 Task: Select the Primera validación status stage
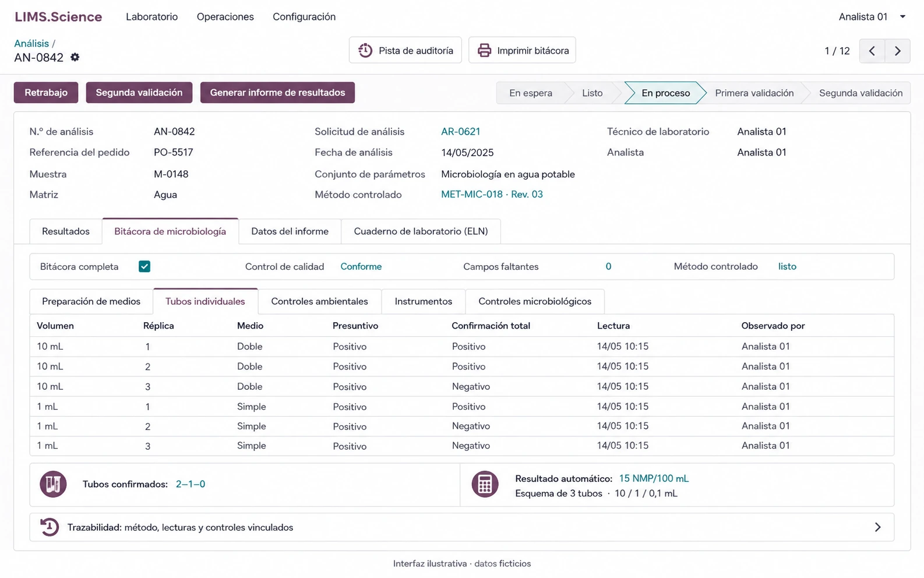click(754, 93)
